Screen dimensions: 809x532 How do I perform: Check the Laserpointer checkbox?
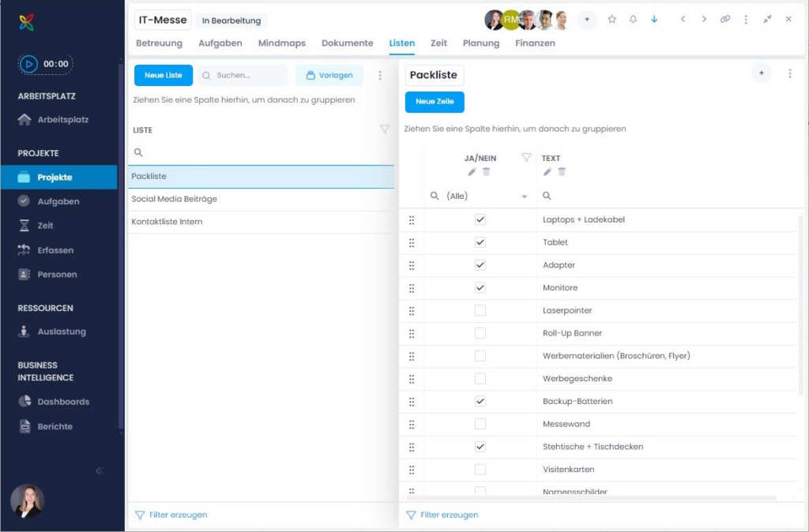(x=480, y=311)
